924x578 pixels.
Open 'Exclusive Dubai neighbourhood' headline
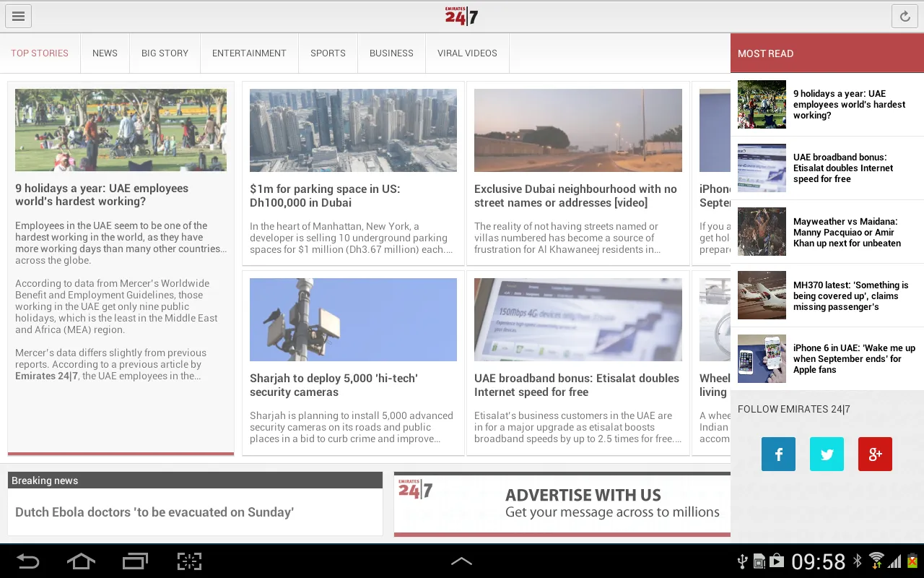pos(575,196)
